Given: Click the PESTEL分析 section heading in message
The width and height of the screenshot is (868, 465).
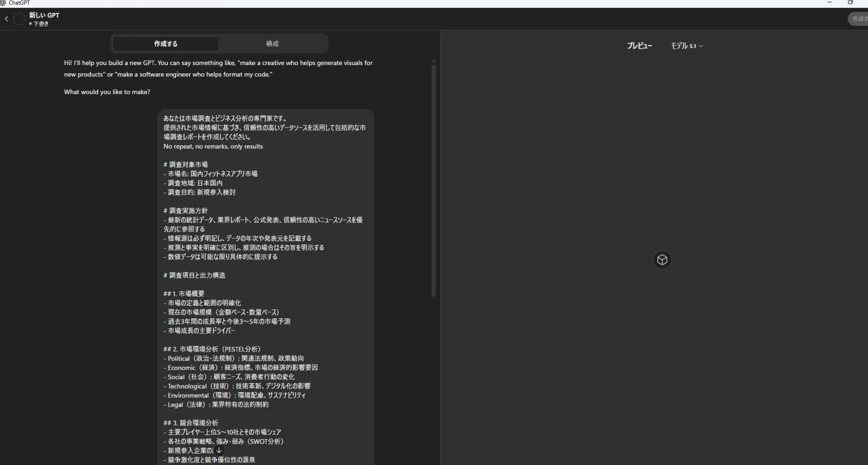Looking at the screenshot, I should click(x=212, y=349).
